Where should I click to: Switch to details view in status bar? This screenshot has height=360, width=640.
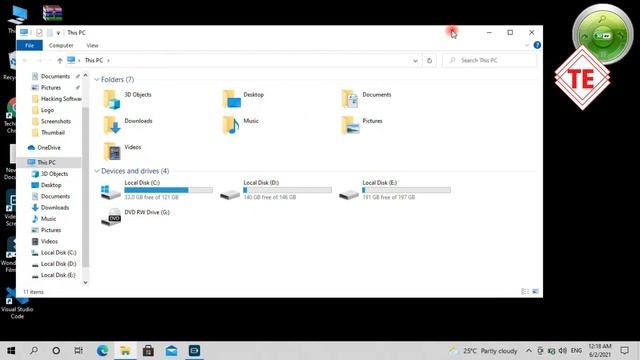pyautogui.click(x=525, y=291)
